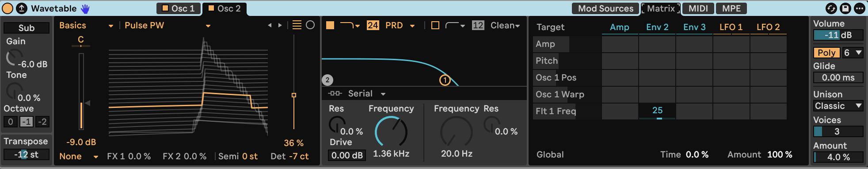868x169 pixels.
Task: Open the Mod Sources tab
Action: point(605,8)
